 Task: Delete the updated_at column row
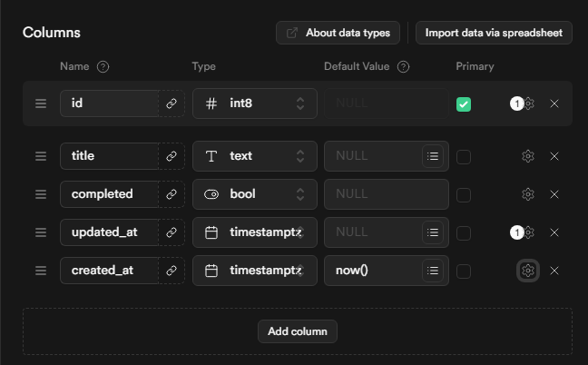click(x=554, y=232)
